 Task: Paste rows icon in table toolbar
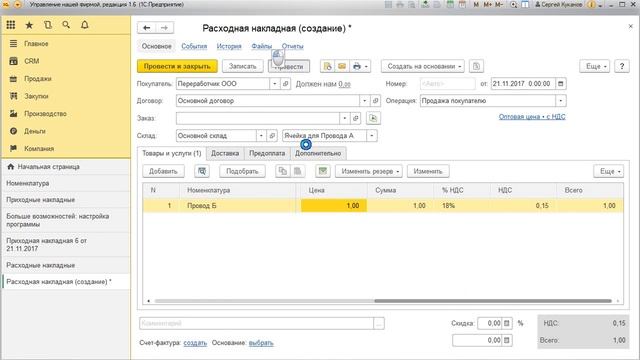298,171
